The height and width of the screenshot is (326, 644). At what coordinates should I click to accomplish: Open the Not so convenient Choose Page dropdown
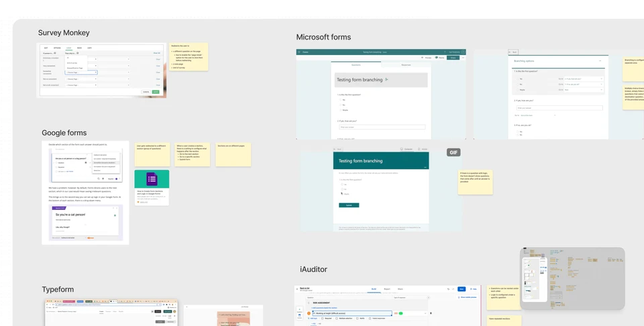[x=81, y=79]
